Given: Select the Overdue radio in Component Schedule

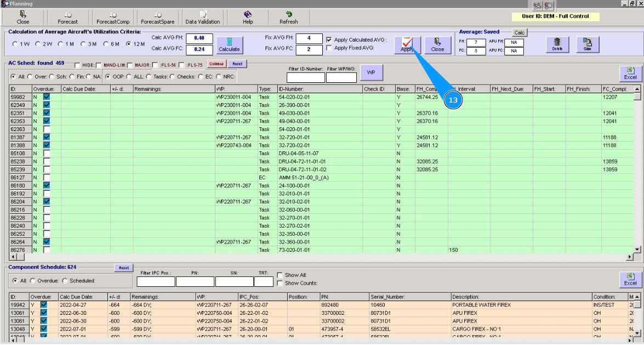Looking at the screenshot, I should [x=32, y=281].
